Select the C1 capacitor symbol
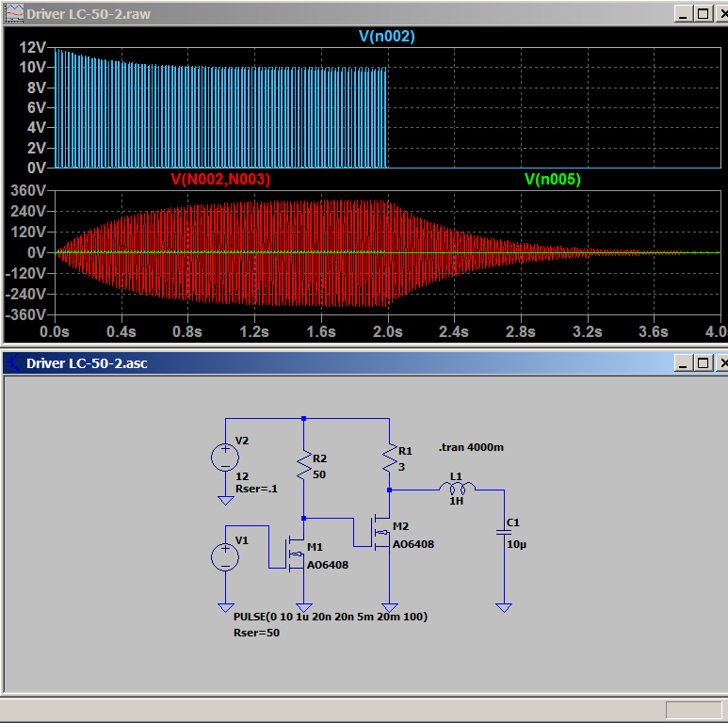Viewport: 728px width, 723px height. tap(504, 533)
